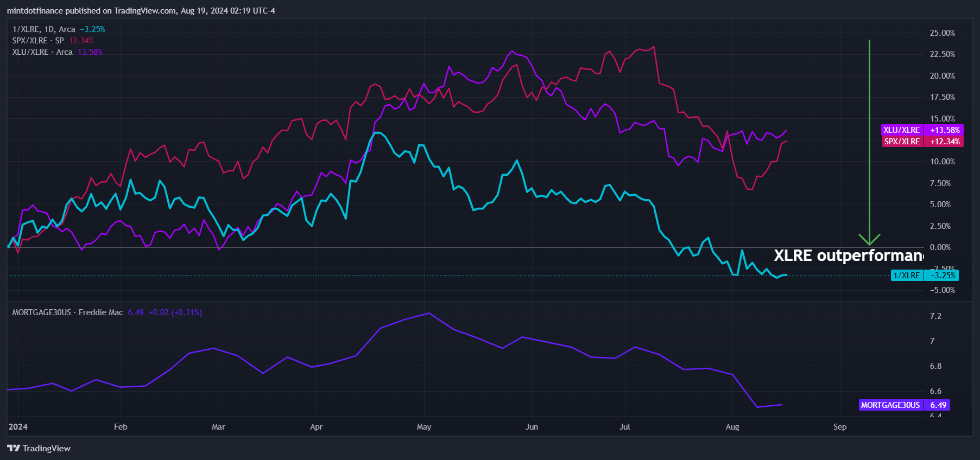The width and height of the screenshot is (980, 460).
Task: Click the -3.25% value in the legend
Action: coord(92,29)
